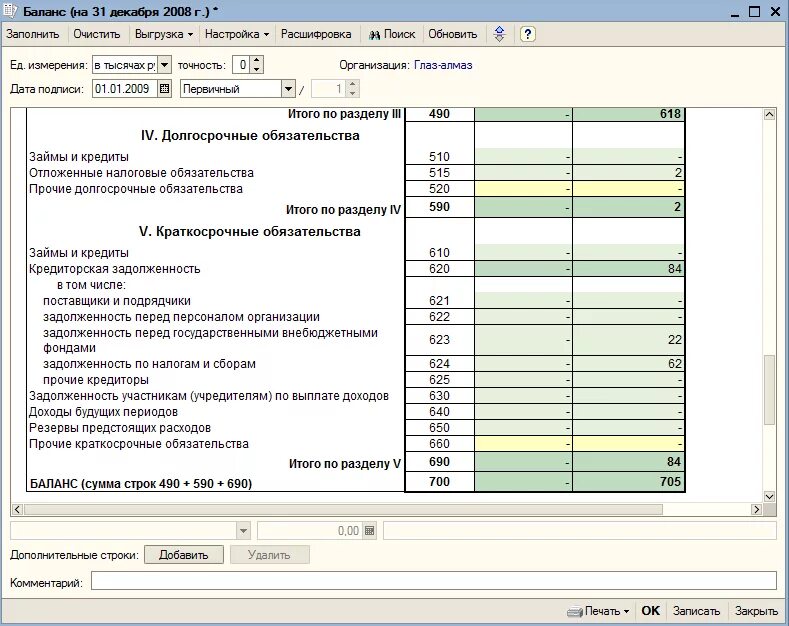Click the 0,00 amount field
The height and width of the screenshot is (626, 789).
(x=309, y=531)
